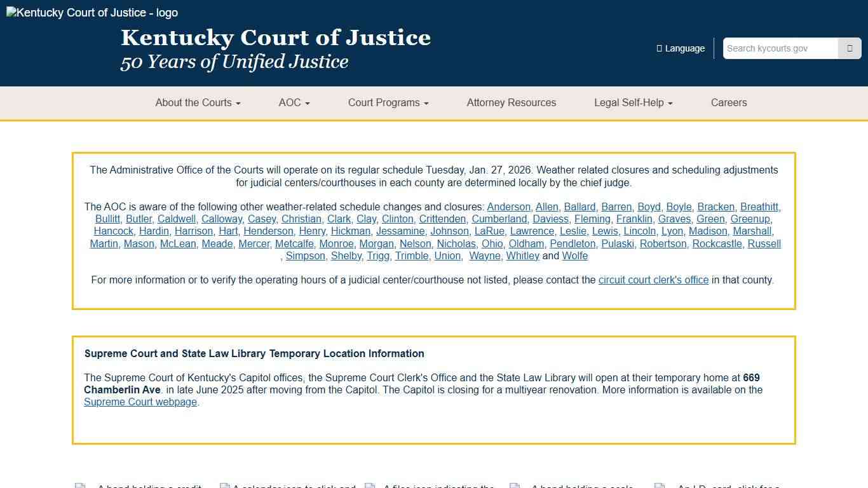Visit the Supreme Court webpage link
The width and height of the screenshot is (868, 488).
140,402
